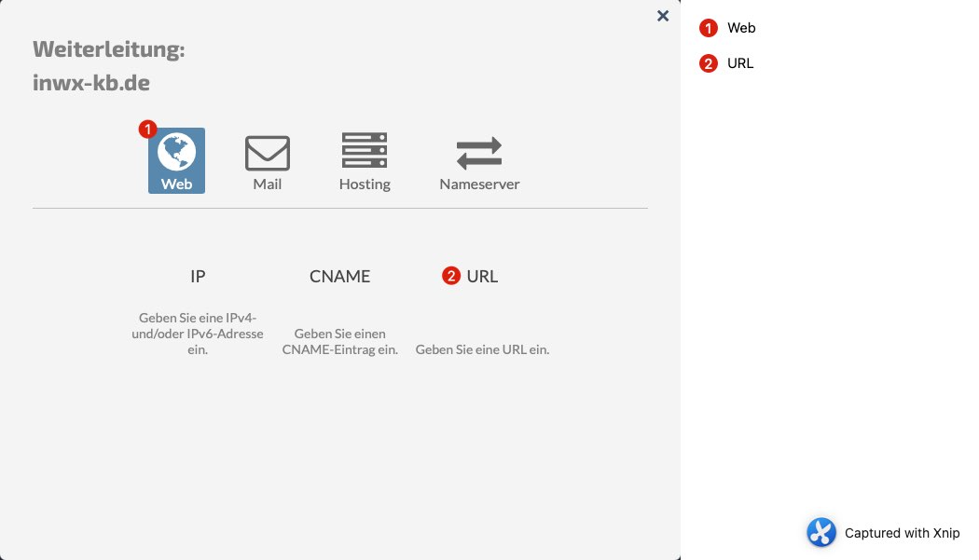979x560 pixels.
Task: Select the Hosting server icon
Action: tap(365, 150)
